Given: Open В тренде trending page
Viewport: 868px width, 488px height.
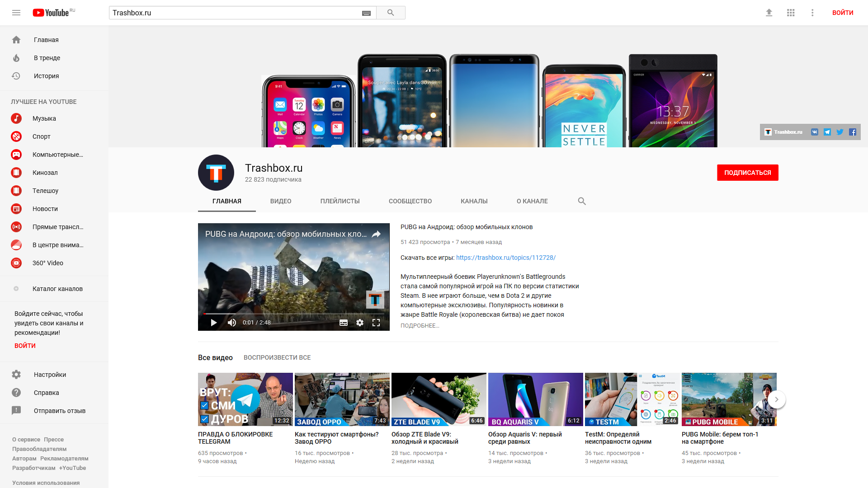Looking at the screenshot, I should point(54,58).
